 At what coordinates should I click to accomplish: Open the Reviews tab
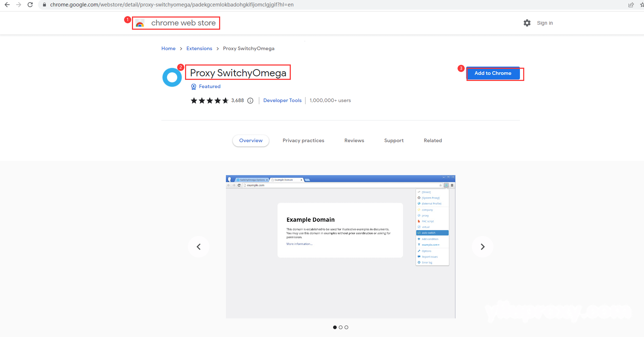coord(354,141)
